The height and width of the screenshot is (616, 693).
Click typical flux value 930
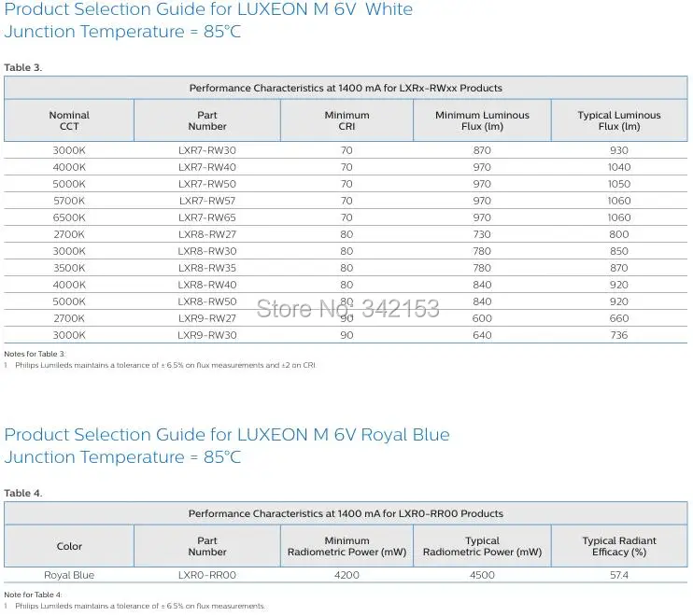[x=619, y=150]
